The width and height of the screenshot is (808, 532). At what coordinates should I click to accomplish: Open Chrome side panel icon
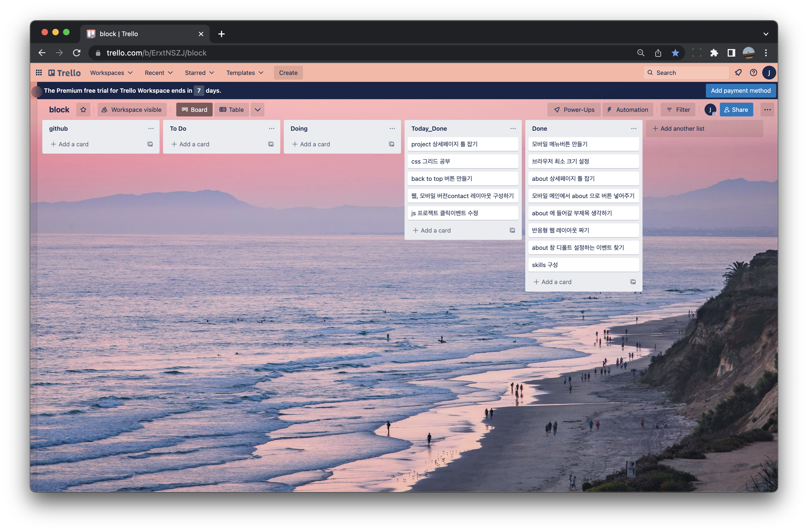731,53
